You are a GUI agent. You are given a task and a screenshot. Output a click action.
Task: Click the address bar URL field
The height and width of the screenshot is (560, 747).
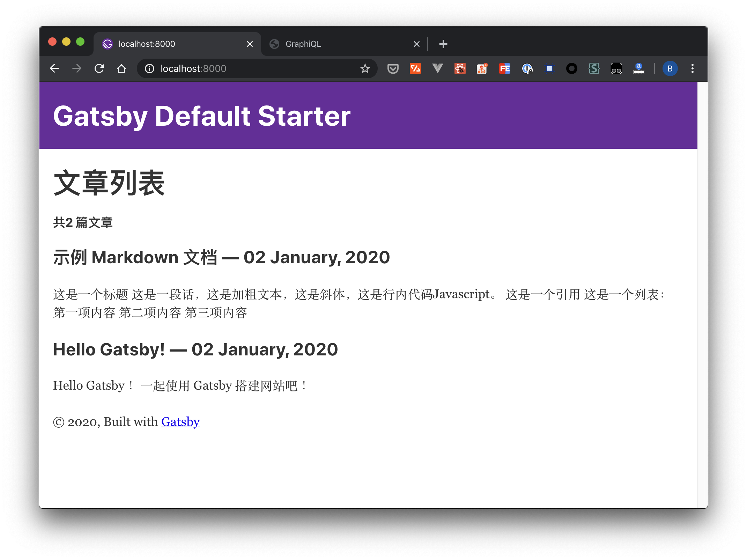(257, 68)
